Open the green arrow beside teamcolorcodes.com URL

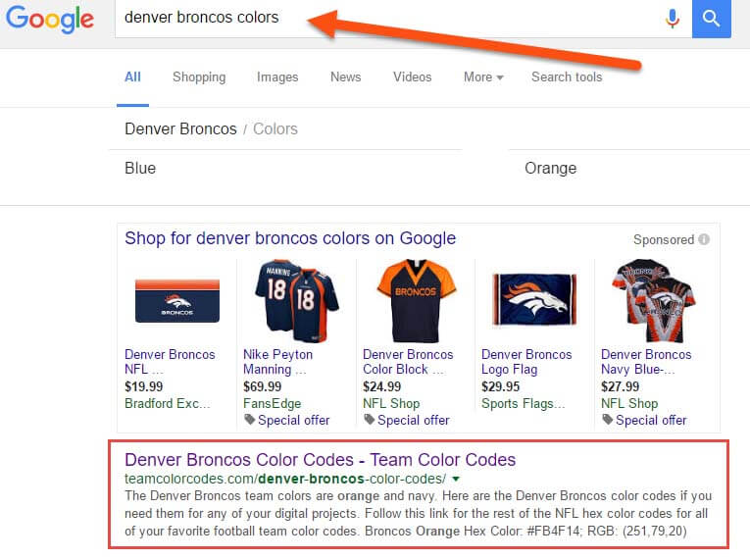point(456,479)
